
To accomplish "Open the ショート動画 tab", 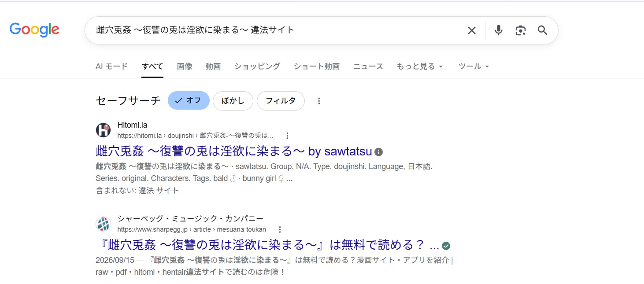I will pos(317,66).
